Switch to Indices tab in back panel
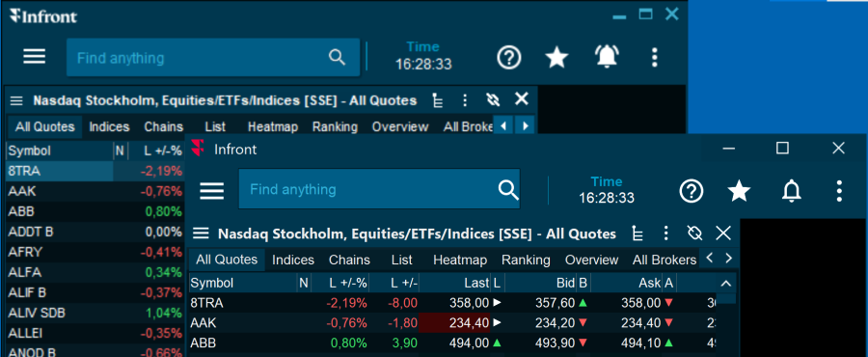This screenshot has width=868, height=357. pos(109,126)
